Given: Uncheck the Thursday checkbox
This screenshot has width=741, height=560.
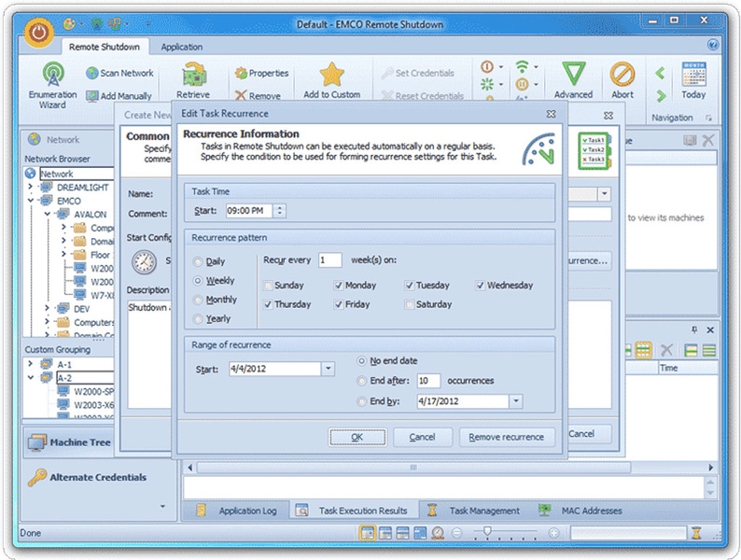Looking at the screenshot, I should pyautogui.click(x=269, y=304).
